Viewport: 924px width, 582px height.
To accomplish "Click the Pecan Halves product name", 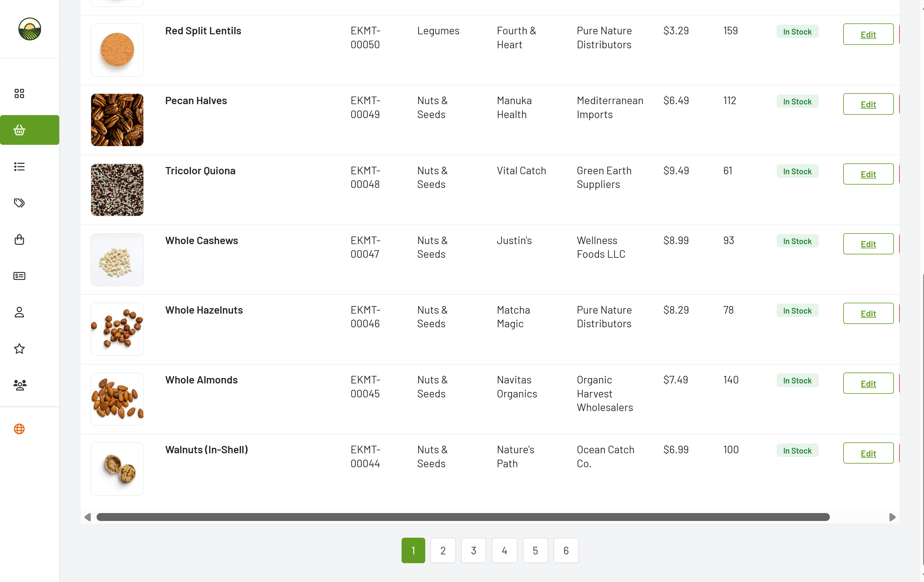I will pos(196,100).
